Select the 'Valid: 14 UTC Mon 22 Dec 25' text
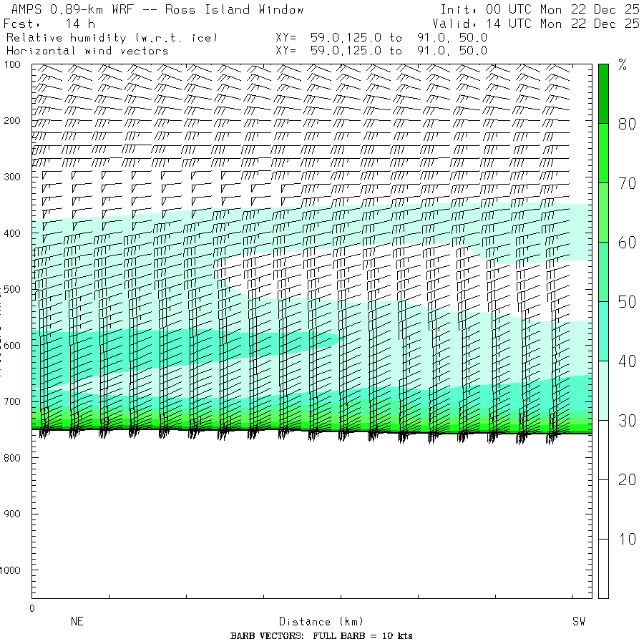644x644 pixels. pos(536,24)
